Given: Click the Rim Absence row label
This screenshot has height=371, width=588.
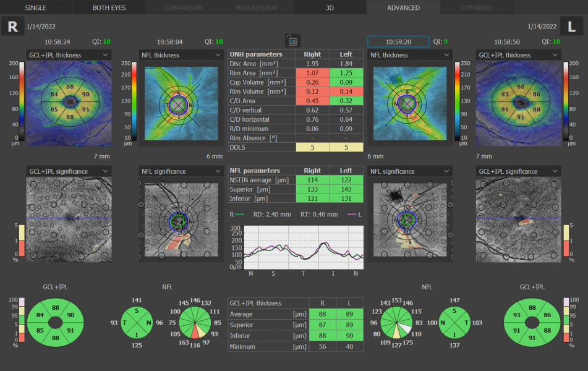Looking at the screenshot, I should pos(254,138).
